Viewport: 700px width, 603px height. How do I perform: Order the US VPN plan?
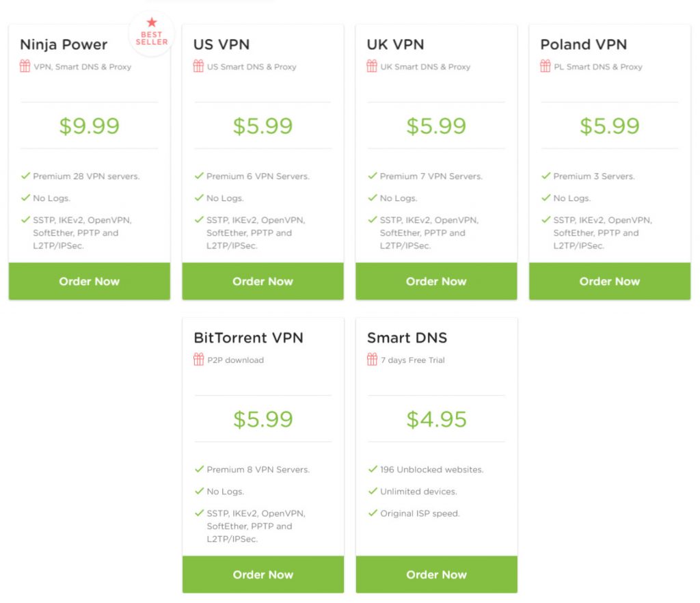(263, 281)
